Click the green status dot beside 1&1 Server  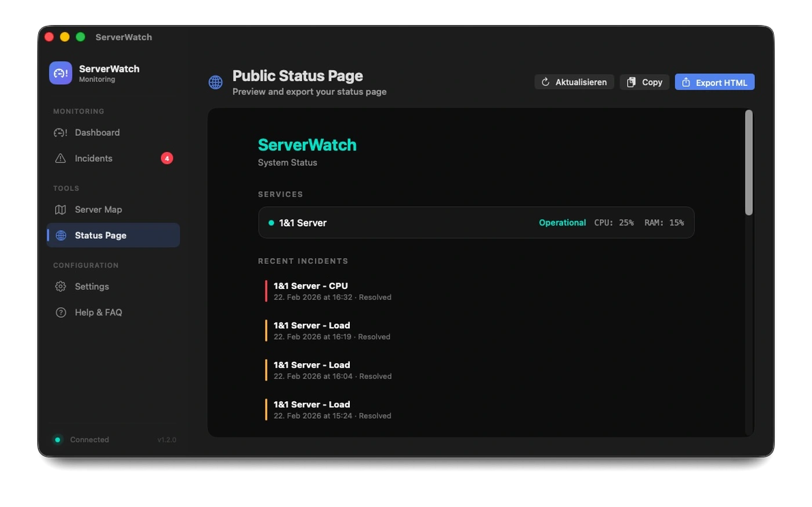[271, 222]
